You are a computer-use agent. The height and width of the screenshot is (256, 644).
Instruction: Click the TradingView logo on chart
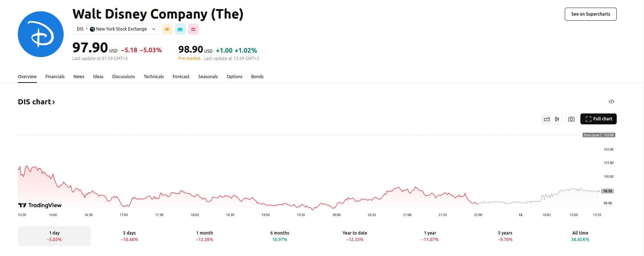click(40, 205)
